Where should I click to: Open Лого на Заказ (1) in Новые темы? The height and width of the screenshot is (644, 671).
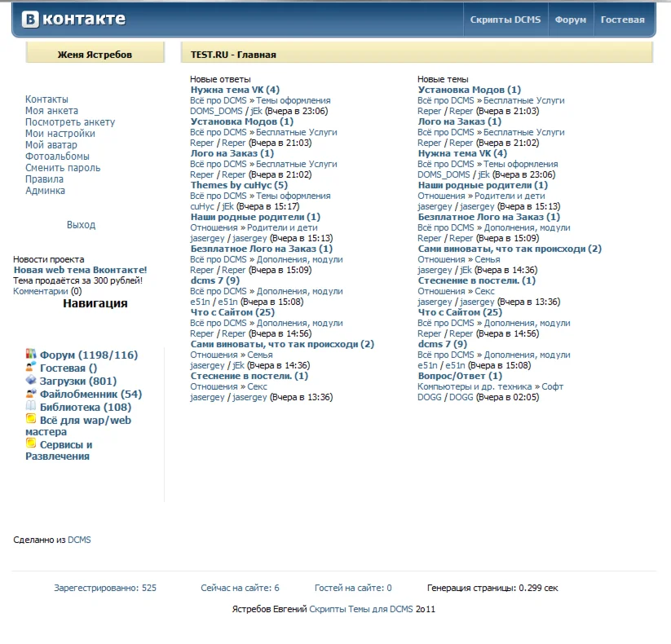point(460,121)
